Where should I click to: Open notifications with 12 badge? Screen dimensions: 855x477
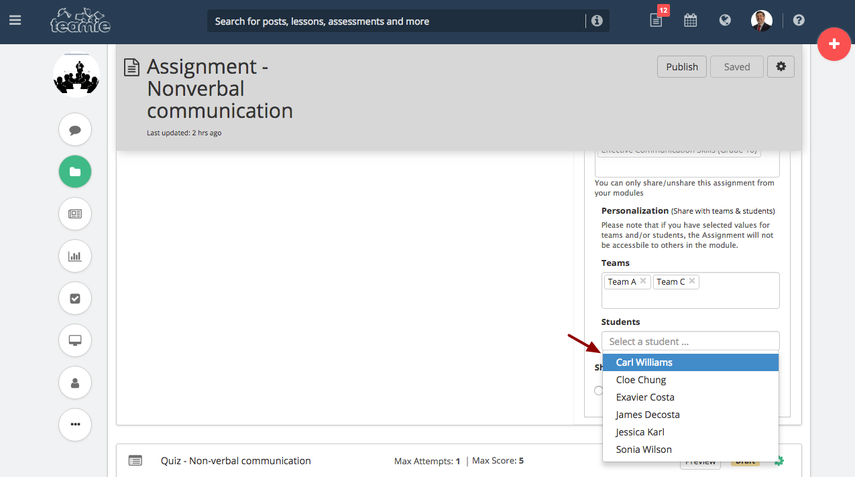pos(657,21)
